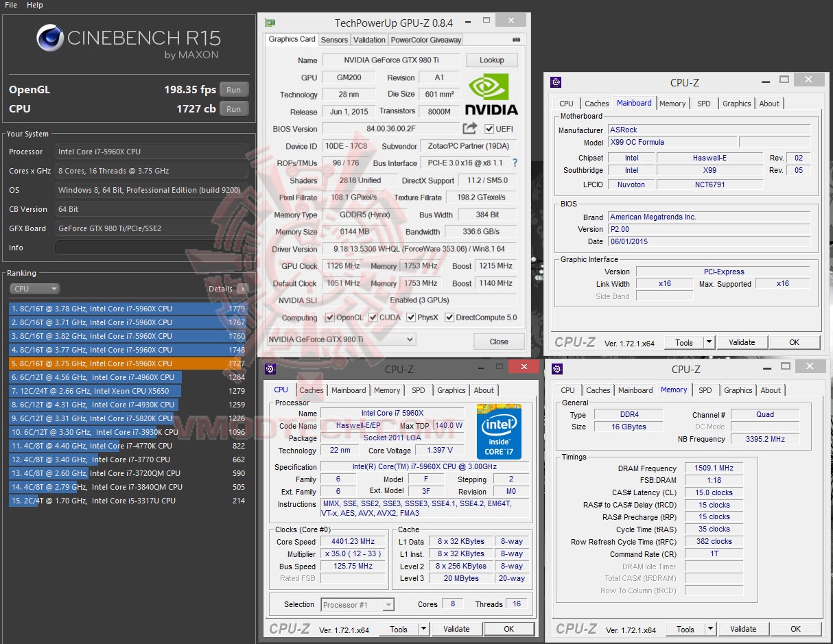Open the GPU selection dropdown in GPU-Z

coord(341,339)
